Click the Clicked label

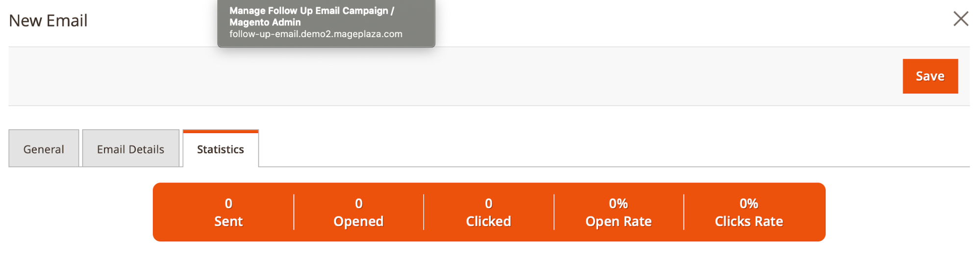pyautogui.click(x=488, y=221)
